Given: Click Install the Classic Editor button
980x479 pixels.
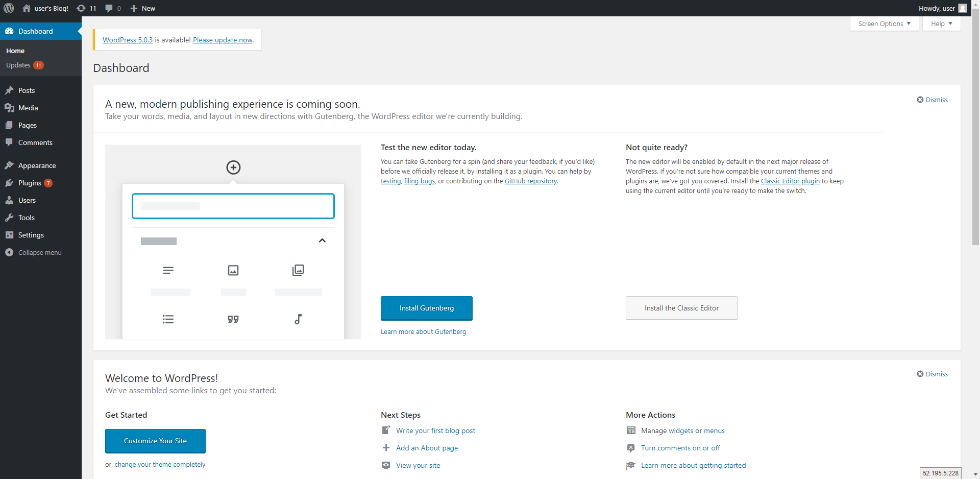Looking at the screenshot, I should click(x=681, y=308).
